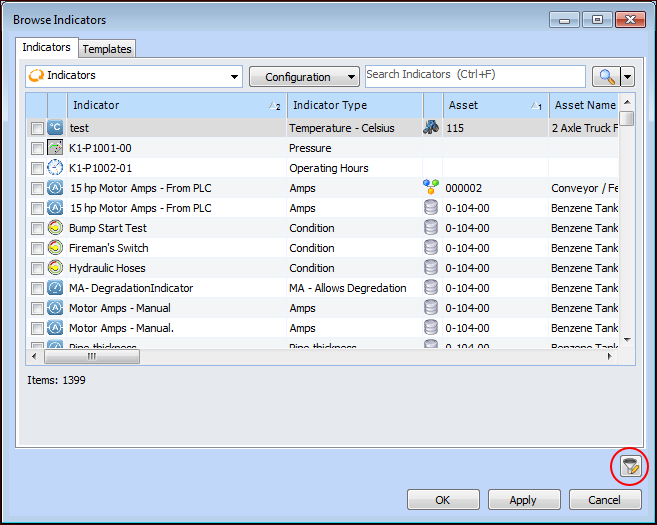Open the Indicators combo box dropdown

(235, 77)
